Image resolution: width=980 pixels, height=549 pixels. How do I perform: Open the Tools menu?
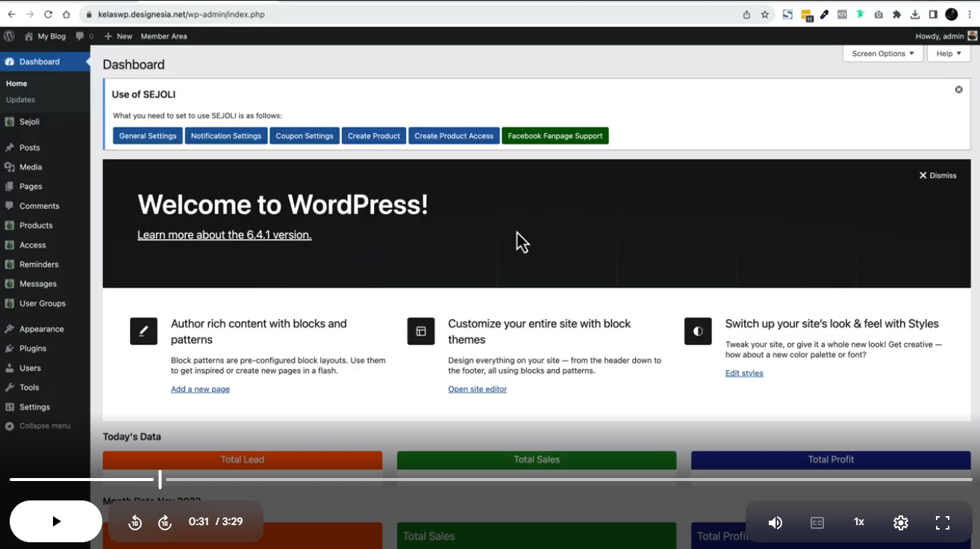tap(45, 388)
